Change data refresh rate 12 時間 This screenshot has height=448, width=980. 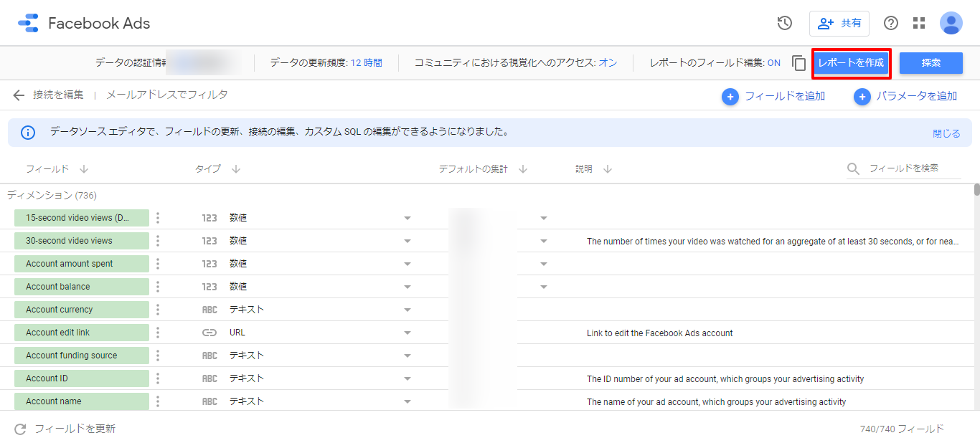tap(366, 63)
